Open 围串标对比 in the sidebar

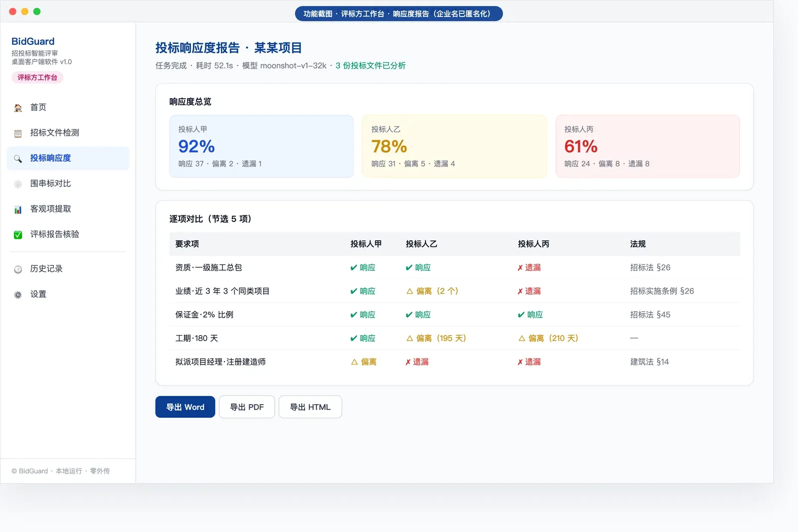tap(68, 183)
